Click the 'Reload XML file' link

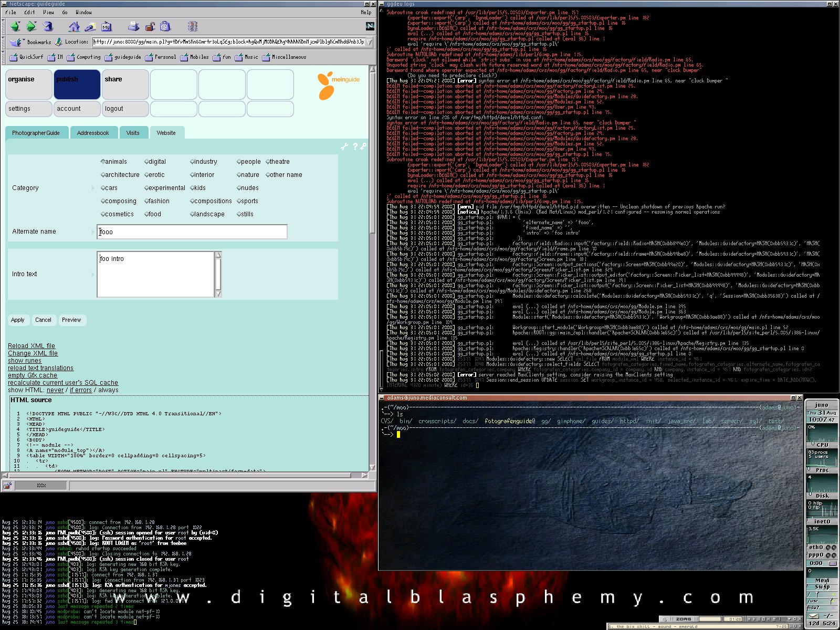pos(31,345)
